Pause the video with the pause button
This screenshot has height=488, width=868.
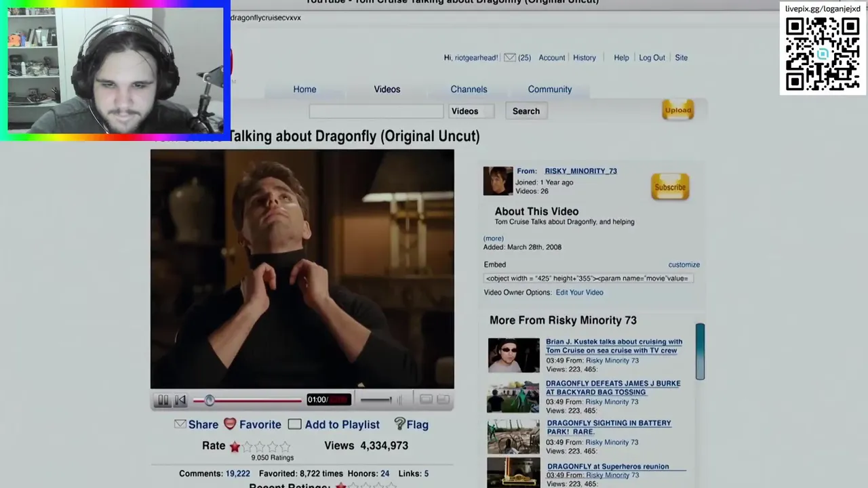tap(163, 401)
